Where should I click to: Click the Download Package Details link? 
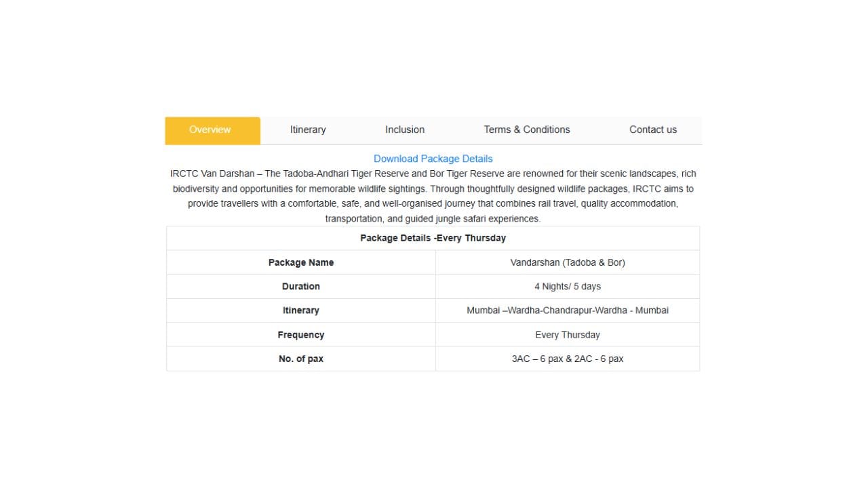(433, 159)
